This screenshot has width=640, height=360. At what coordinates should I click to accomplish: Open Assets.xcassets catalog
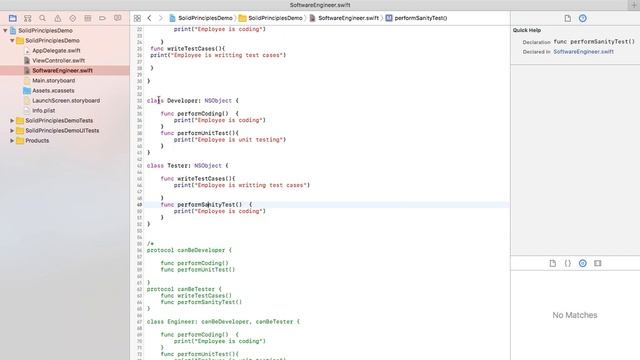coord(53,91)
